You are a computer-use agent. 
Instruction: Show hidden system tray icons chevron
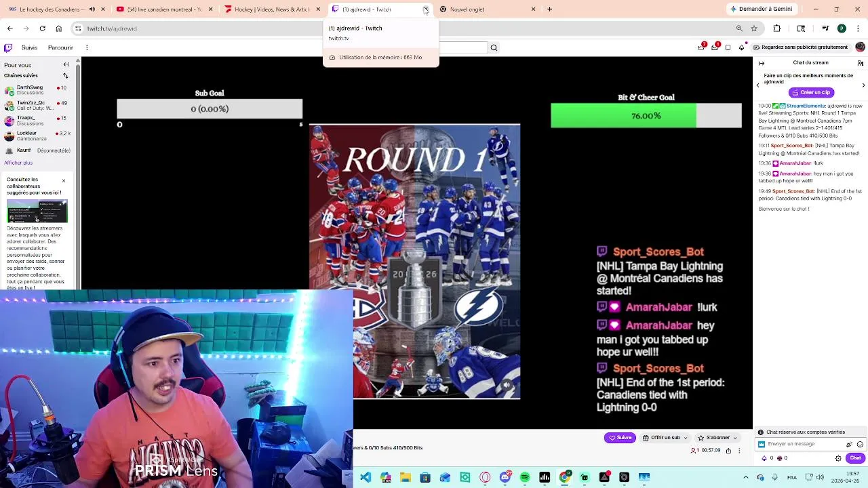coord(746,477)
